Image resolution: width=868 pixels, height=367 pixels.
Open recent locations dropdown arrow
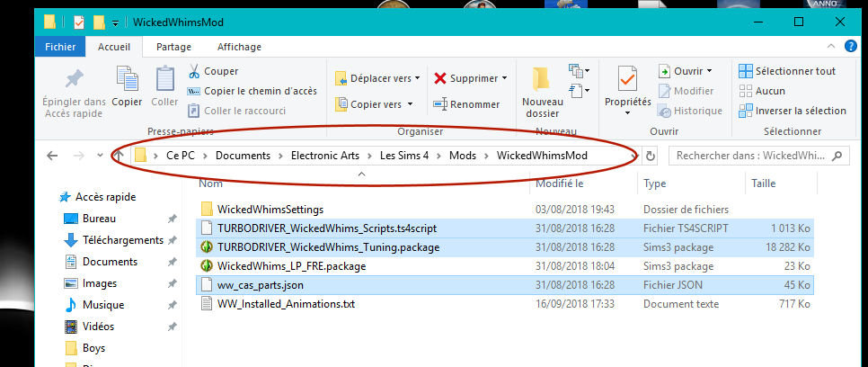pos(100,156)
